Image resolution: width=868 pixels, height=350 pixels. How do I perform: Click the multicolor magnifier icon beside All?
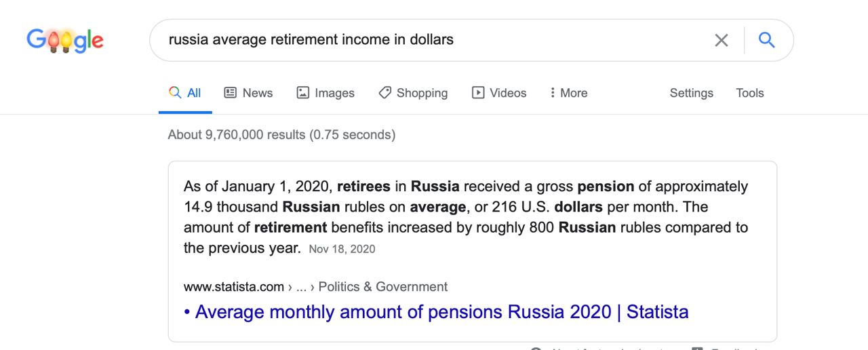point(175,93)
